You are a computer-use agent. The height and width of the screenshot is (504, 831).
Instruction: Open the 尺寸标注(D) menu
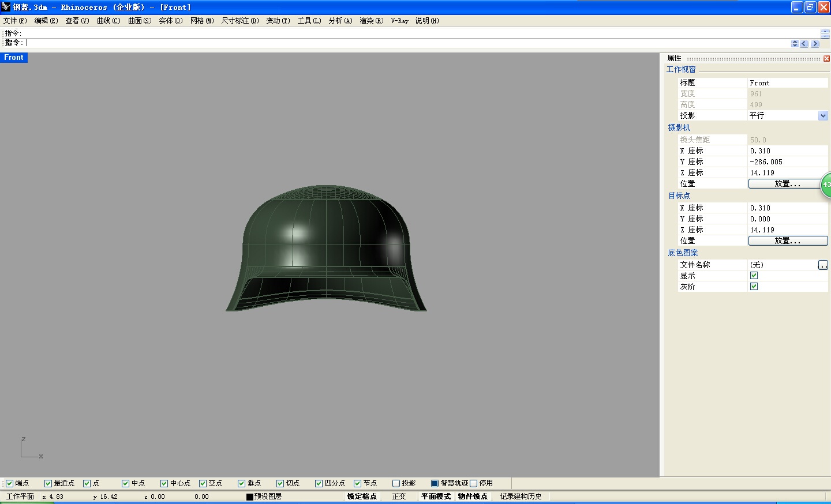240,21
